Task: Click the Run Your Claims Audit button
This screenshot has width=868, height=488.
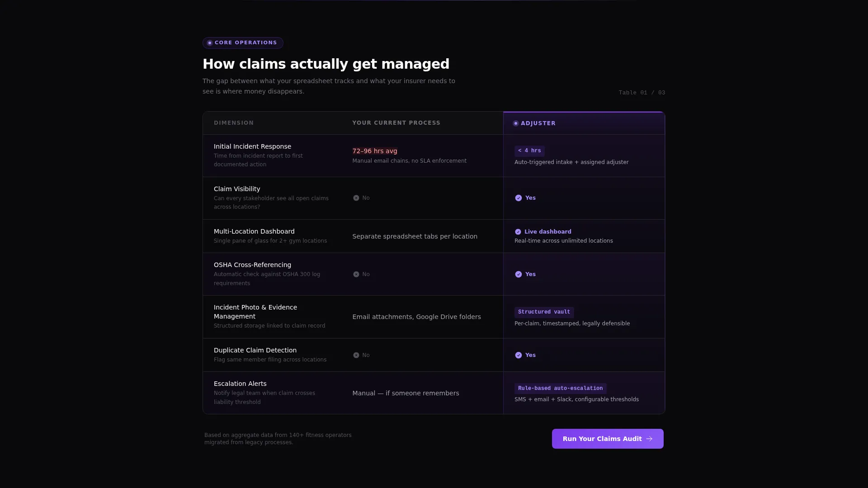Action: tap(608, 439)
